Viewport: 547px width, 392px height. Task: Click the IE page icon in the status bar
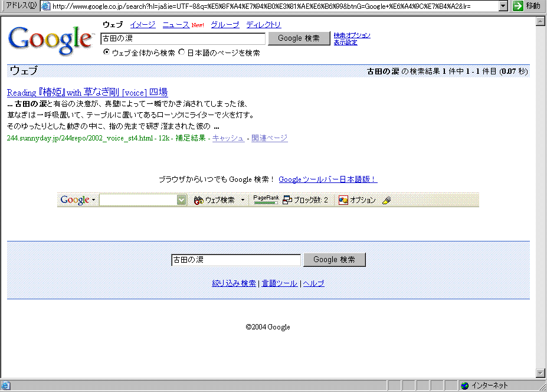(5, 386)
